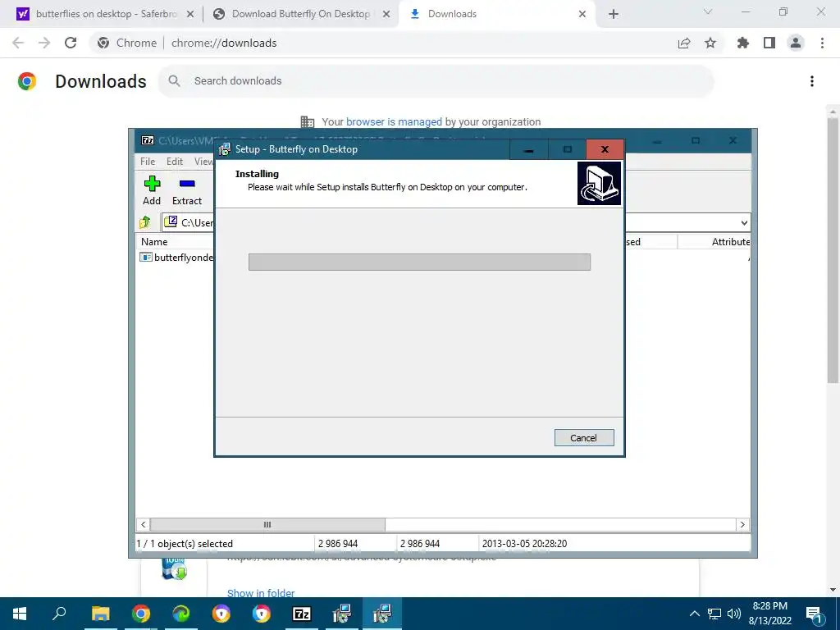Image resolution: width=840 pixels, height=630 pixels.
Task: Click the active Setup installer taskbar icon
Action: (382, 614)
